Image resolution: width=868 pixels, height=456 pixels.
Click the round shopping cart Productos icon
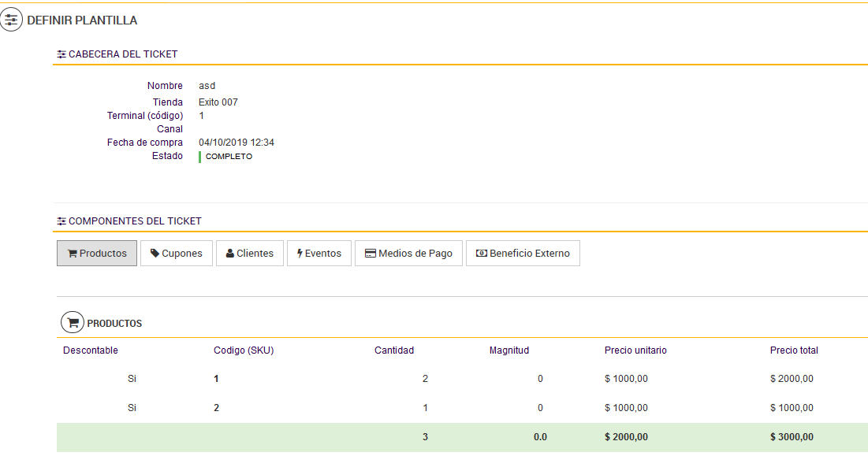pyautogui.click(x=72, y=323)
